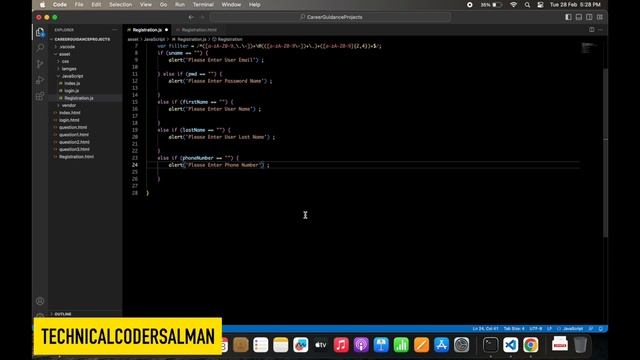
Task: Open the Explorer view in activity bar
Action: click(x=40, y=32)
